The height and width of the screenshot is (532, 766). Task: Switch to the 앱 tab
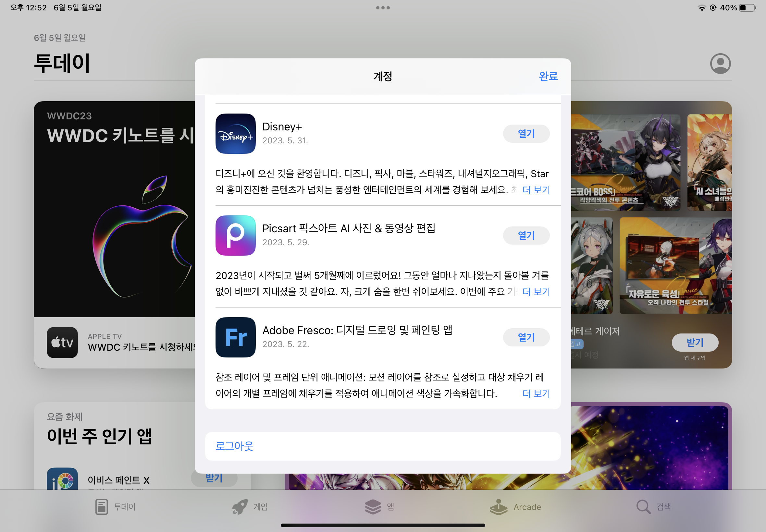(379, 507)
